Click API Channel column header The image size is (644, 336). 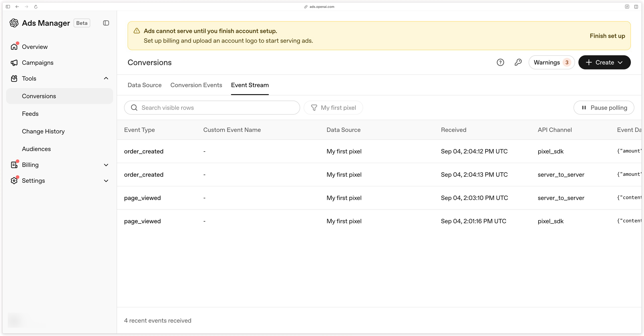point(555,130)
